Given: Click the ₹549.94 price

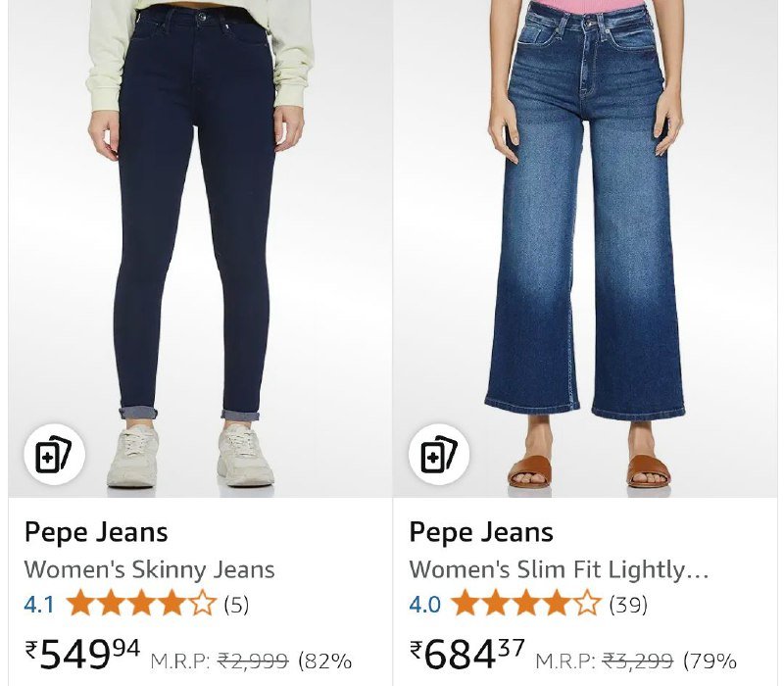Looking at the screenshot, I should (83, 654).
